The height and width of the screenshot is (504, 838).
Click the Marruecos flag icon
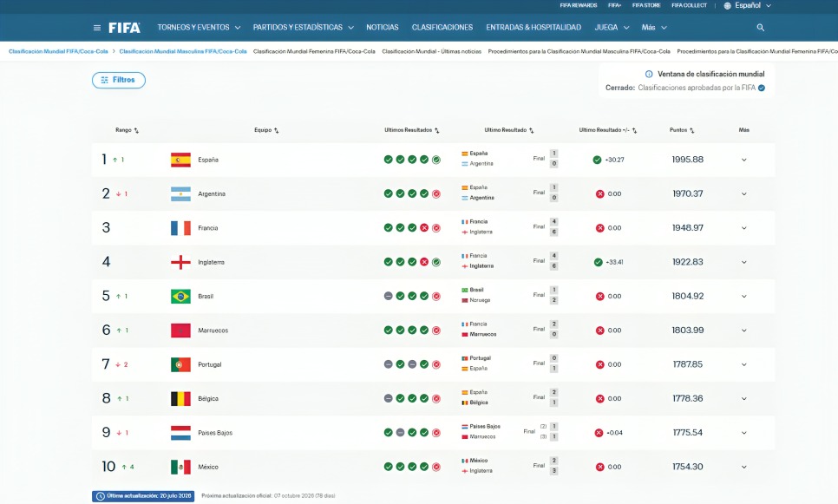pos(180,331)
